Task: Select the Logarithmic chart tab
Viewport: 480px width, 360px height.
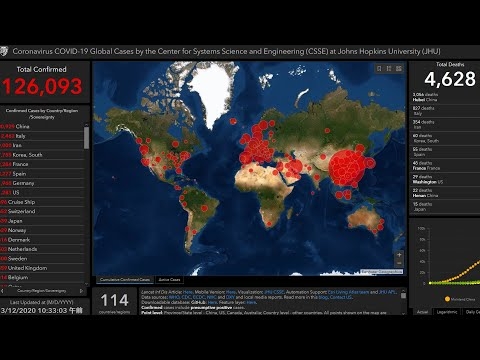Action: pos(447,312)
